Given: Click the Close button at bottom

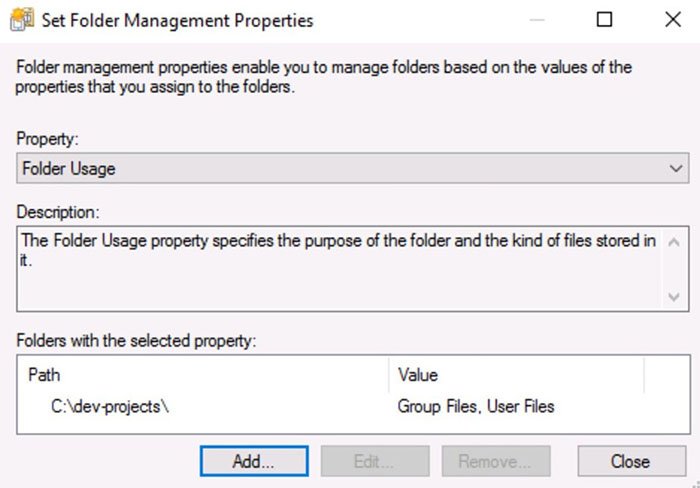Looking at the screenshot, I should (632, 461).
